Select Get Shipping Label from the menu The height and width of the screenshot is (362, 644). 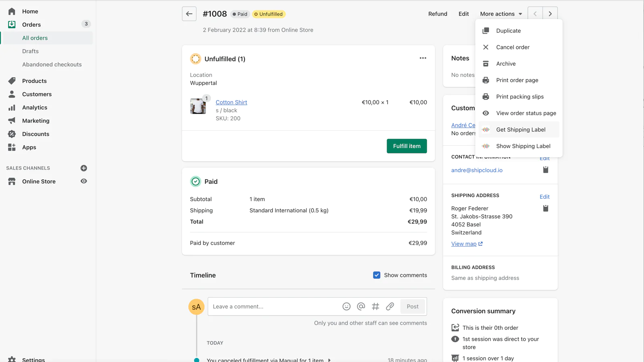point(520,130)
